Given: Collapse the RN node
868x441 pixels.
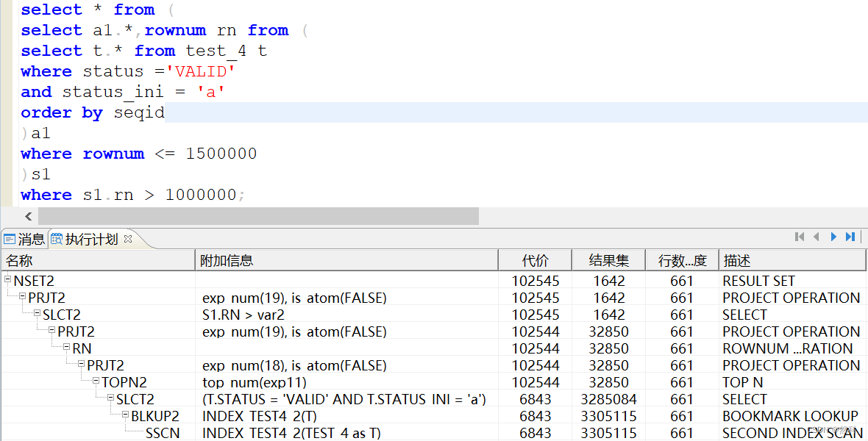Looking at the screenshot, I should point(65,348).
